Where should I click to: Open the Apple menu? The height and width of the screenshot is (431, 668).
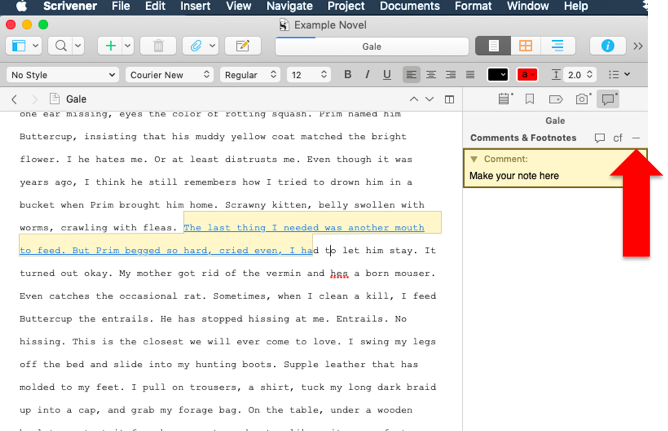21,6
